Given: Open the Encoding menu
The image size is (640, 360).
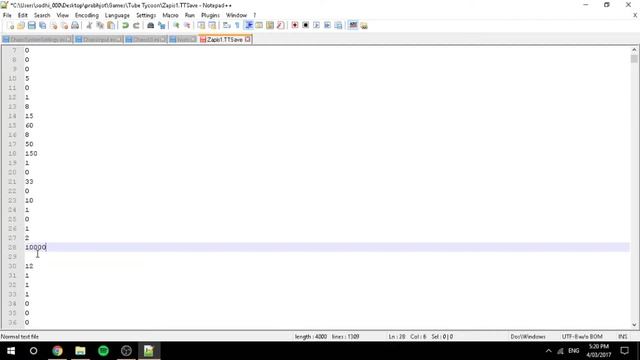Looking at the screenshot, I should (87, 15).
